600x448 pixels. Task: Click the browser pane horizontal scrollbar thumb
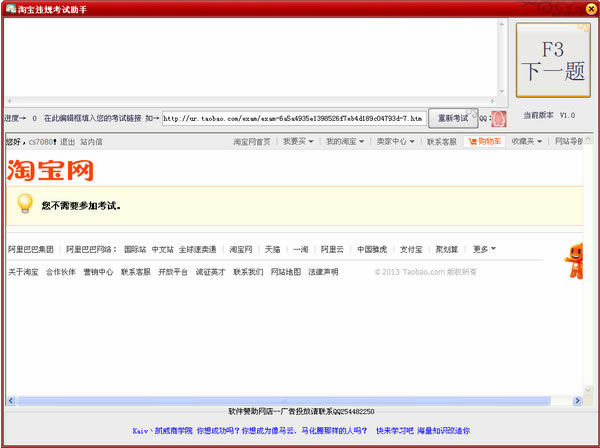[284, 401]
